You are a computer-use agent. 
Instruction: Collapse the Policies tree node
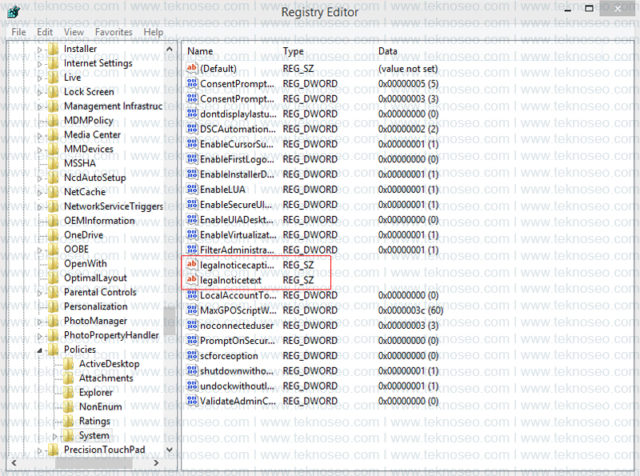pos(40,350)
